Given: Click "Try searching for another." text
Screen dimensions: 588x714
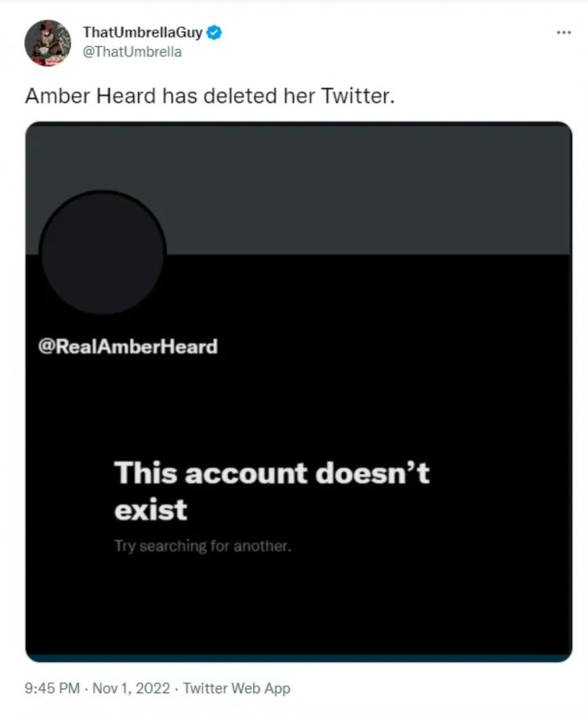Looking at the screenshot, I should pyautogui.click(x=202, y=545).
